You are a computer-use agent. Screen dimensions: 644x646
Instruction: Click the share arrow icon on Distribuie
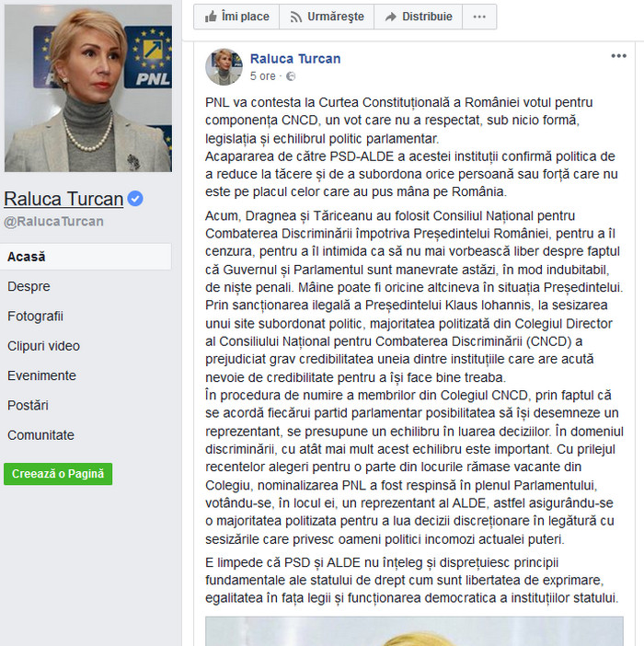coord(390,17)
